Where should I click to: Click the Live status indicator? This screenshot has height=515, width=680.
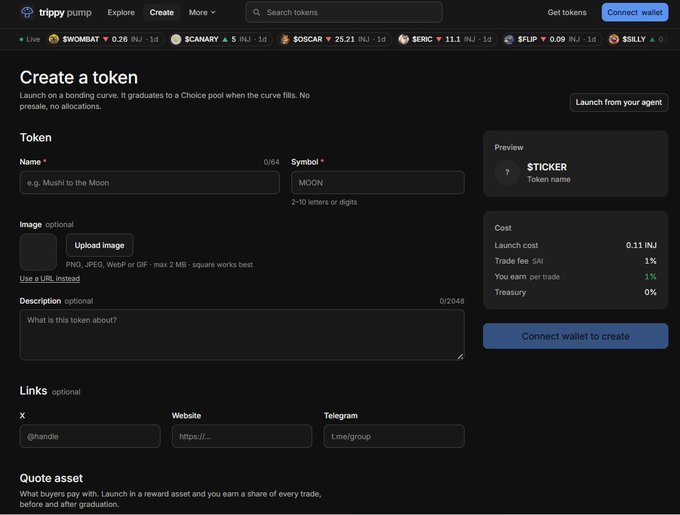click(x=30, y=39)
